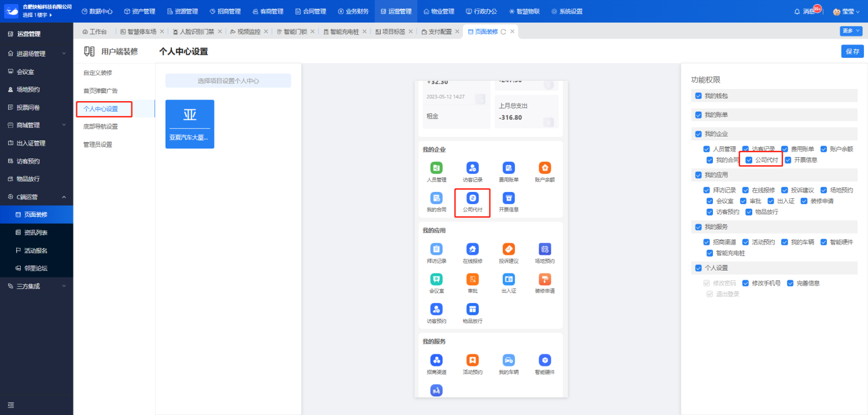Viewport: 868px width, 415px height.
Task: Tap the 审批 app icon in preview
Action: click(x=472, y=279)
